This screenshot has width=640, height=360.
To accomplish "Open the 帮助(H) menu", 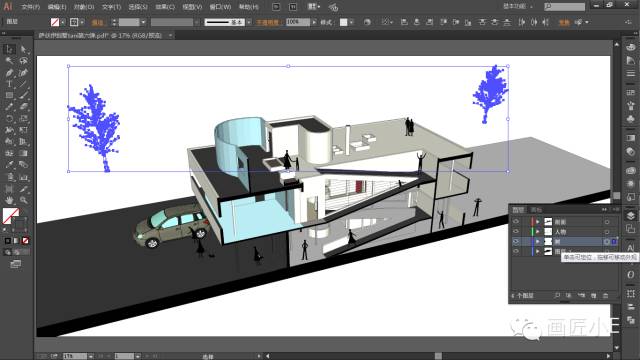I will (x=249, y=7).
